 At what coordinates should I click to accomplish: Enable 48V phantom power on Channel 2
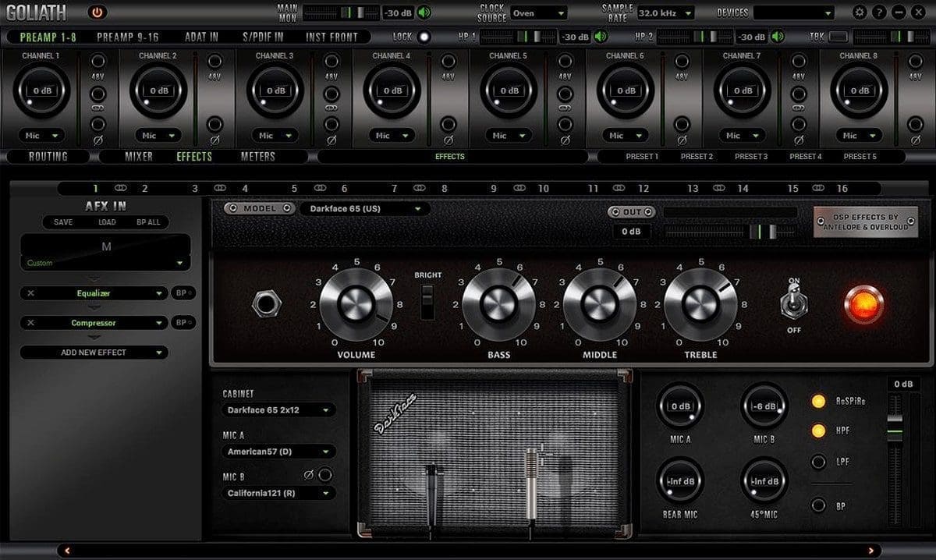coord(214,61)
